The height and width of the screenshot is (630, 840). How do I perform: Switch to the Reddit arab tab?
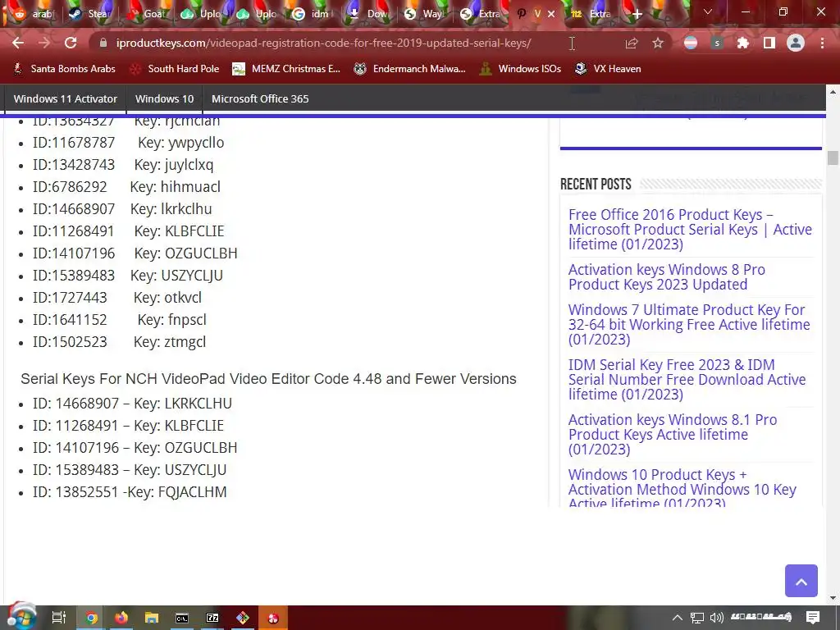pyautogui.click(x=33, y=14)
